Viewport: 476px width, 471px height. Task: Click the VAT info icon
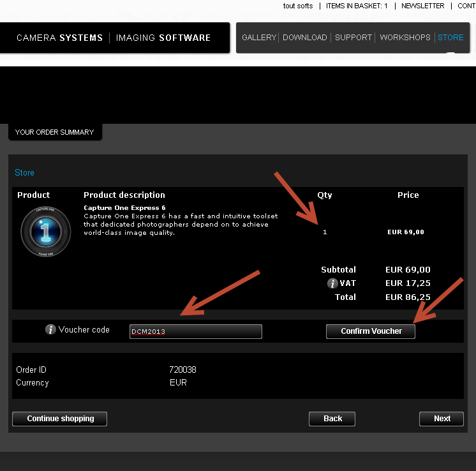tap(332, 283)
